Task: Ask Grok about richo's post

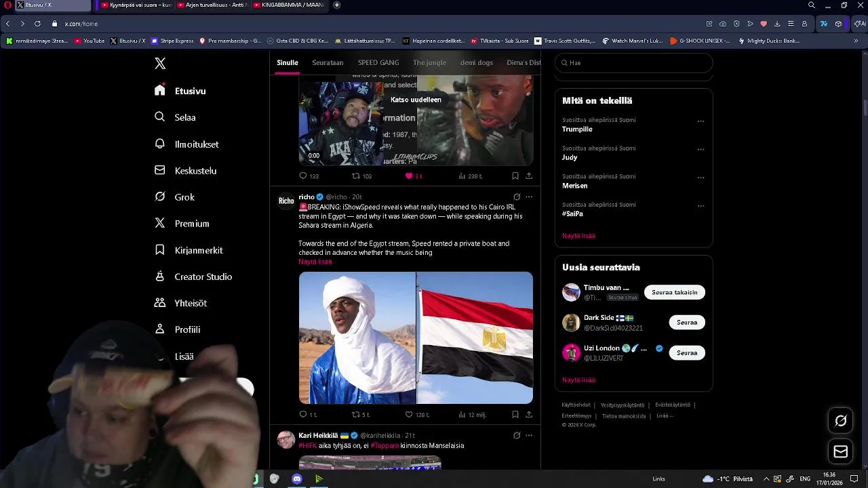Action: 517,197
